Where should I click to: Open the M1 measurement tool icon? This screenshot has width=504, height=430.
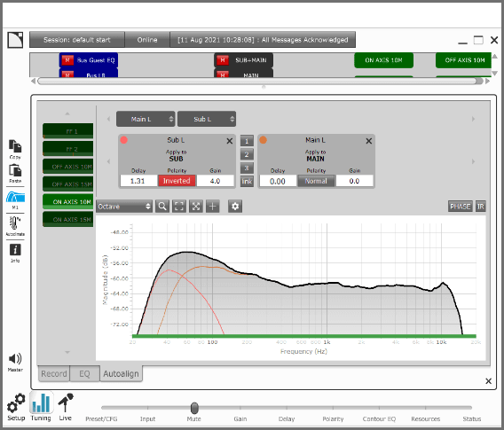(15, 197)
